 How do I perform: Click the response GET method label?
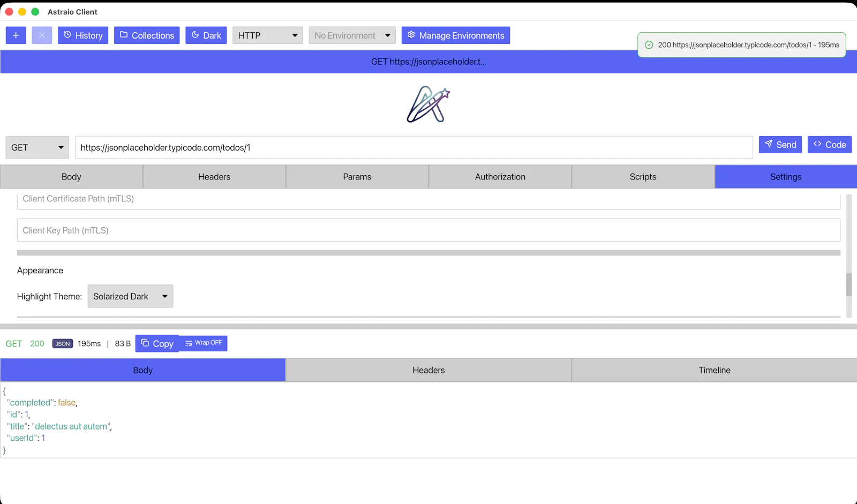pos(14,344)
